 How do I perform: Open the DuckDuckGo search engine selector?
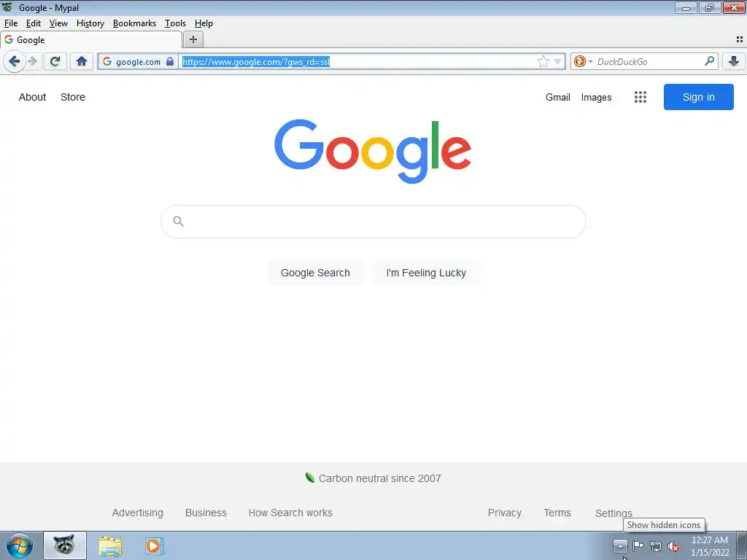(x=583, y=61)
